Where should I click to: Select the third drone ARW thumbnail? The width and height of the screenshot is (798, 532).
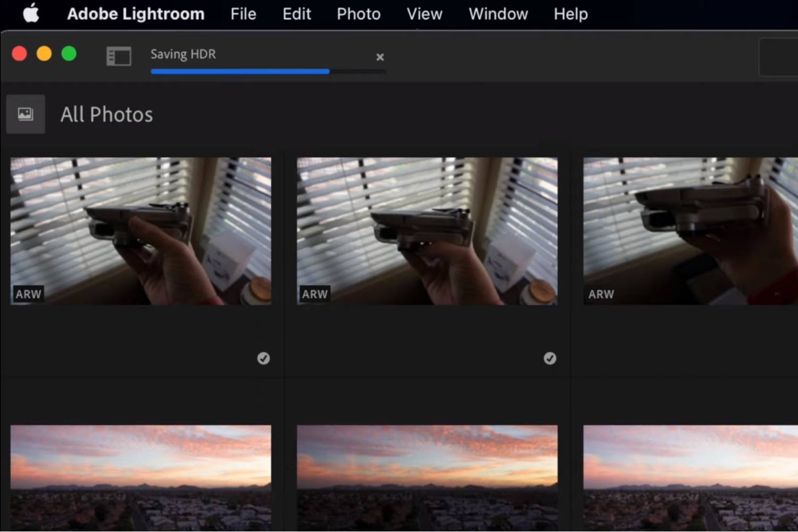click(x=691, y=231)
